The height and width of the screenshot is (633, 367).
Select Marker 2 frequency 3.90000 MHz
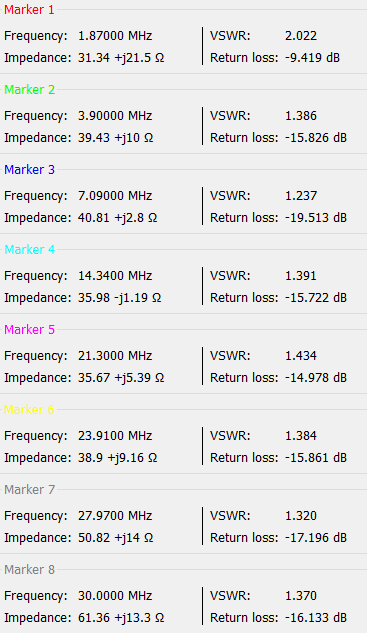(115, 115)
